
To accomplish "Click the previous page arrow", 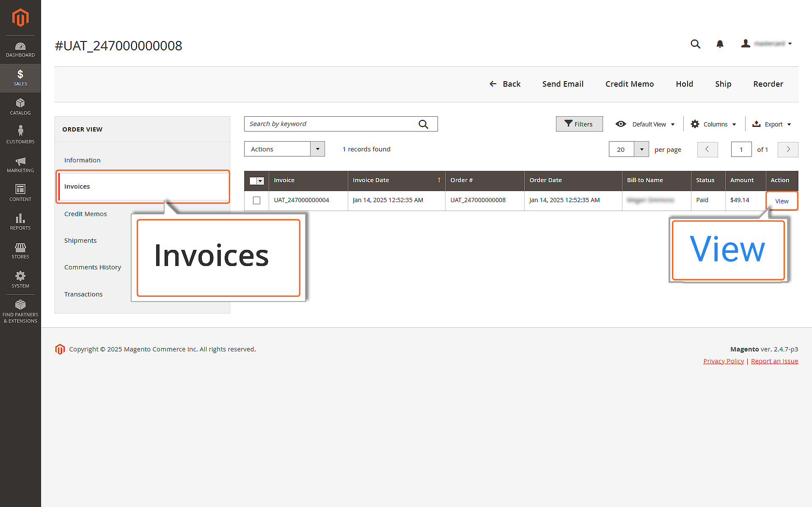I will pyautogui.click(x=707, y=149).
